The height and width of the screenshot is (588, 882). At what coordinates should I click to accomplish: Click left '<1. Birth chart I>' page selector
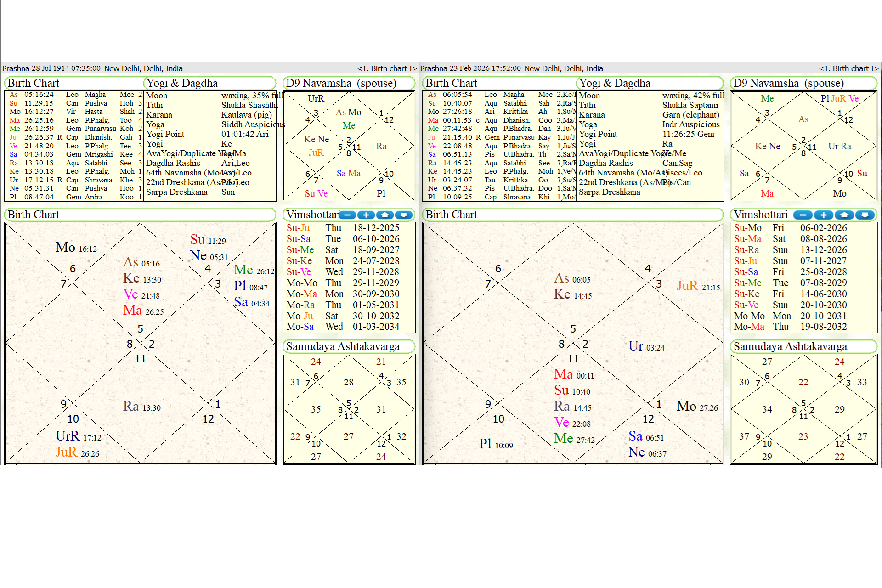pyautogui.click(x=387, y=68)
